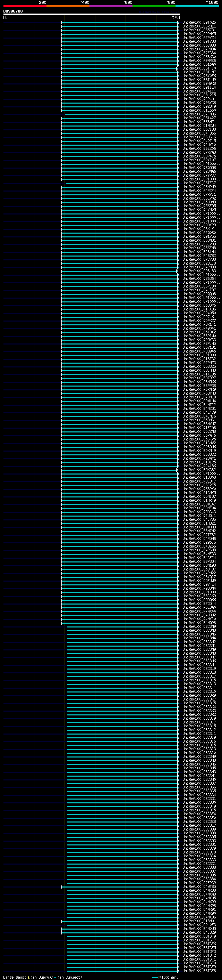The image size is (222, 980).
Task: Click alignment bar of UniRef100_B7FMH6
Action: click(x=122, y=114)
